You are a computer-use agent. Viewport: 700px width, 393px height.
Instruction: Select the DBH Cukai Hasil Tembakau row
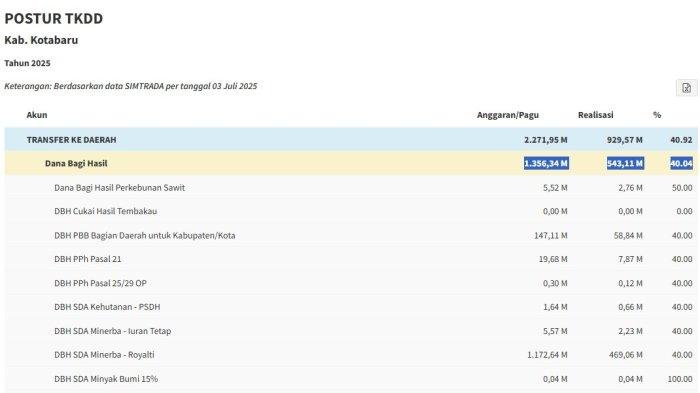point(351,211)
